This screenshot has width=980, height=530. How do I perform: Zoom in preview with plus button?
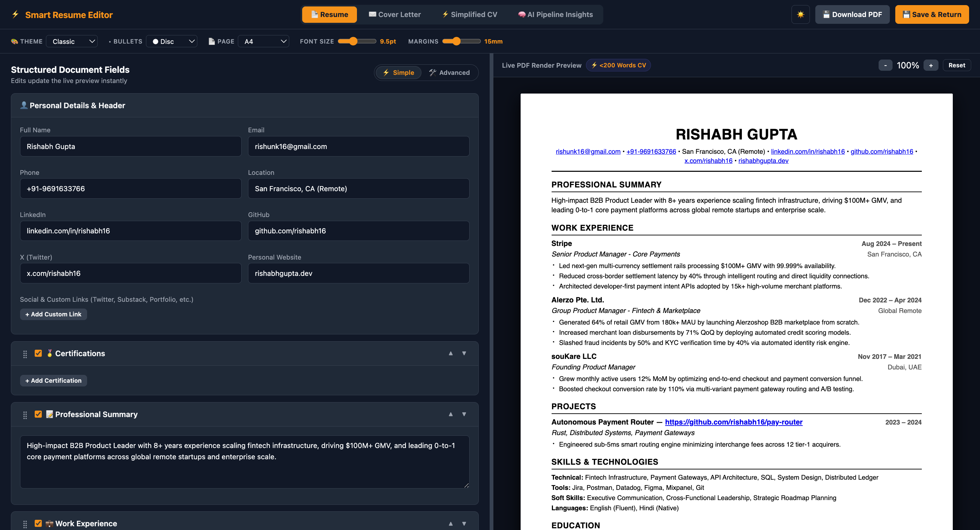tap(931, 65)
